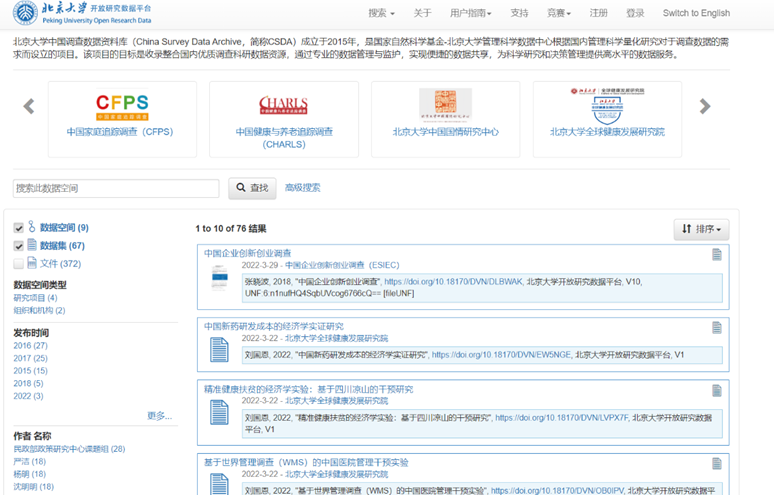This screenshot has width=774, height=495.
Task: Open DOI link 10.18170/DVN/EW5NGE
Action: [x=502, y=355]
